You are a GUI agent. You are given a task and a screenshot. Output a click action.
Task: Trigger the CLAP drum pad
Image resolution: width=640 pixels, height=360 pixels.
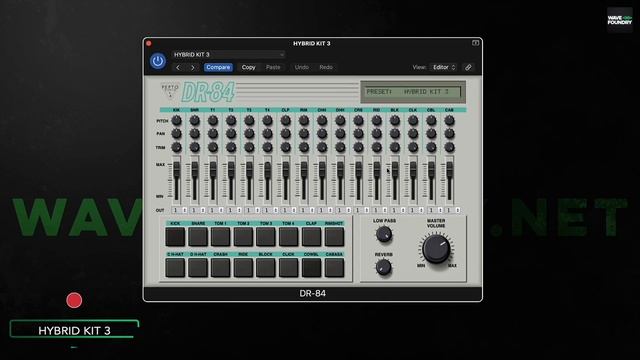click(311, 237)
